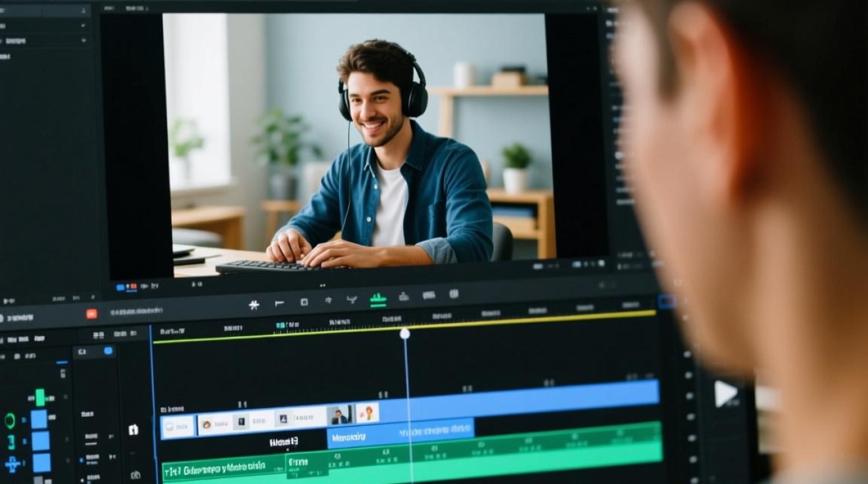Click the arrow icon in the timeline toolbar

[x=328, y=301]
